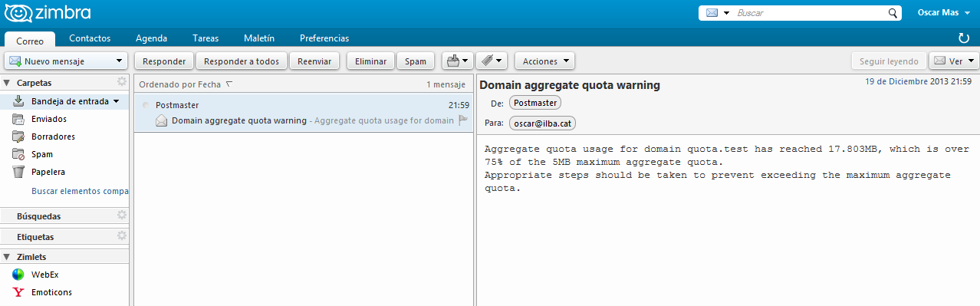Click the oscar@ilba.cat recipient bubble
The image size is (980, 306).
click(x=542, y=123)
